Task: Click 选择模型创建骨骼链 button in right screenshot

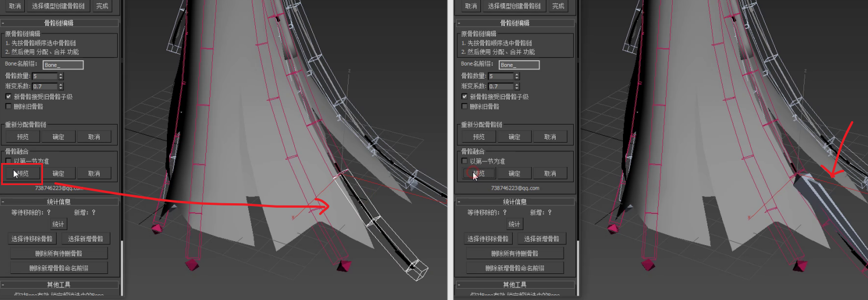Action: (x=514, y=6)
